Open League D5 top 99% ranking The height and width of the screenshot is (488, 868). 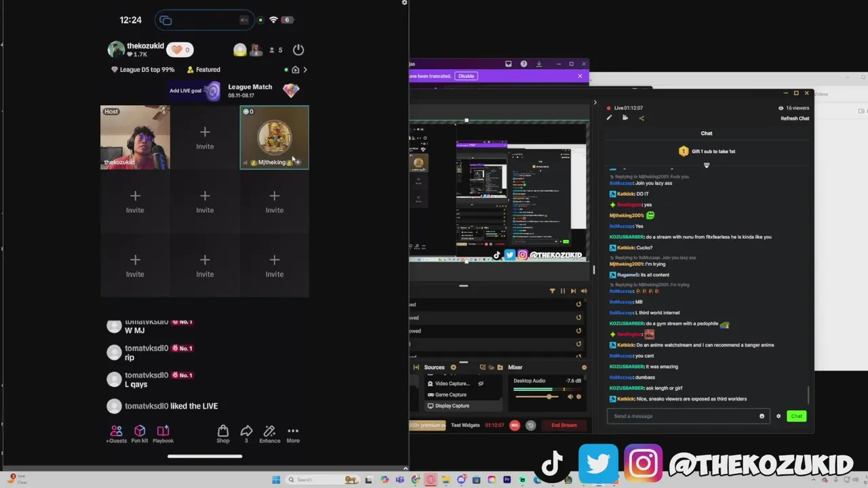tap(142, 70)
